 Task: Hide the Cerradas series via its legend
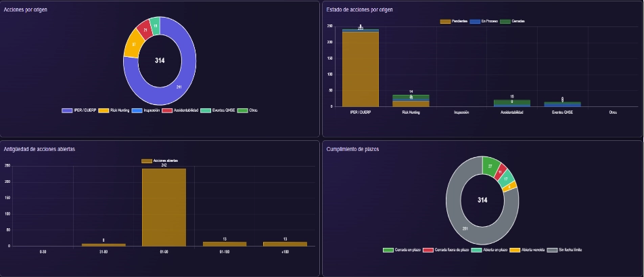click(513, 22)
